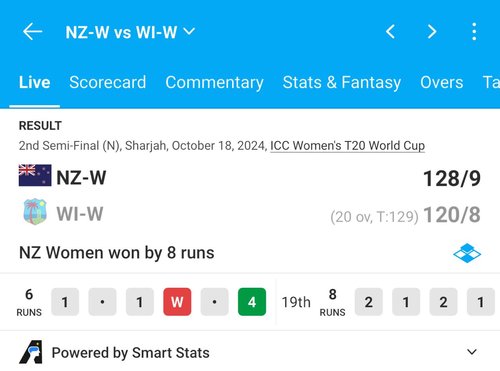Open the ICC Women's T20 World Cup link
The height and width of the screenshot is (371, 500).
[347, 146]
